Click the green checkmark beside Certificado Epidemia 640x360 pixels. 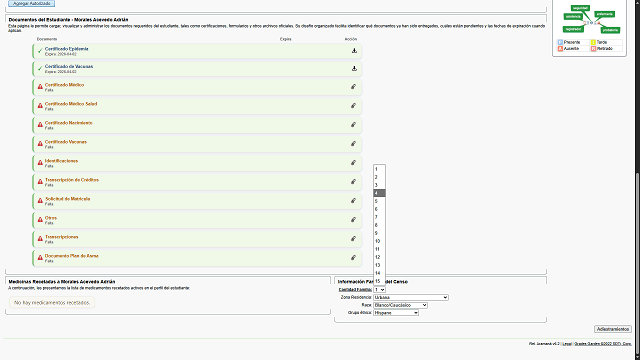coord(40,51)
